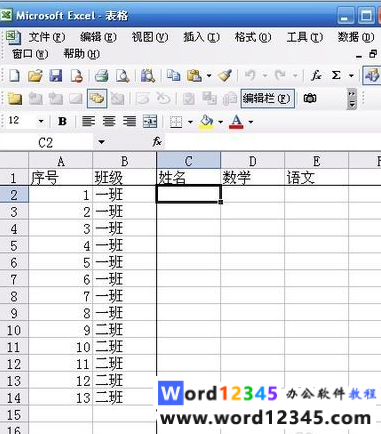
Task: Open the Fill Color dropdown arrow
Action: [220, 122]
